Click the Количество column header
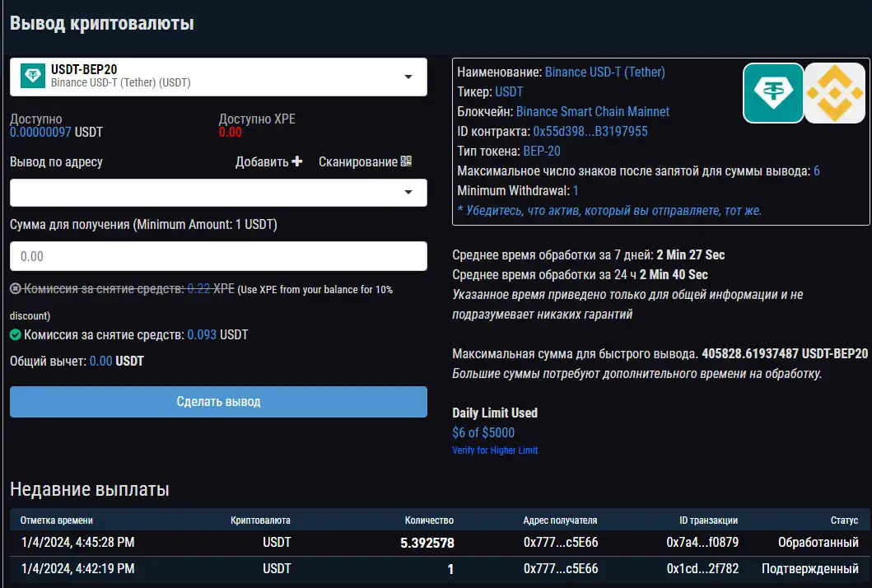The width and height of the screenshot is (872, 588). coord(429,520)
